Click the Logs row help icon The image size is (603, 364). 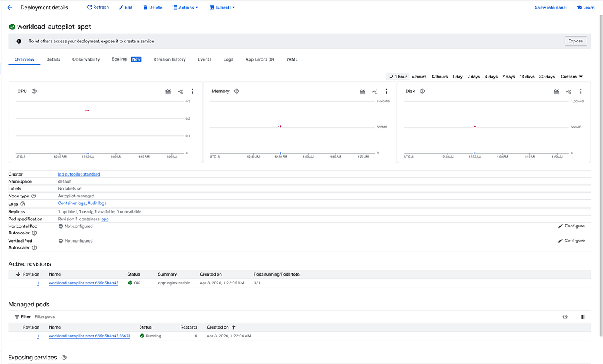(22, 204)
